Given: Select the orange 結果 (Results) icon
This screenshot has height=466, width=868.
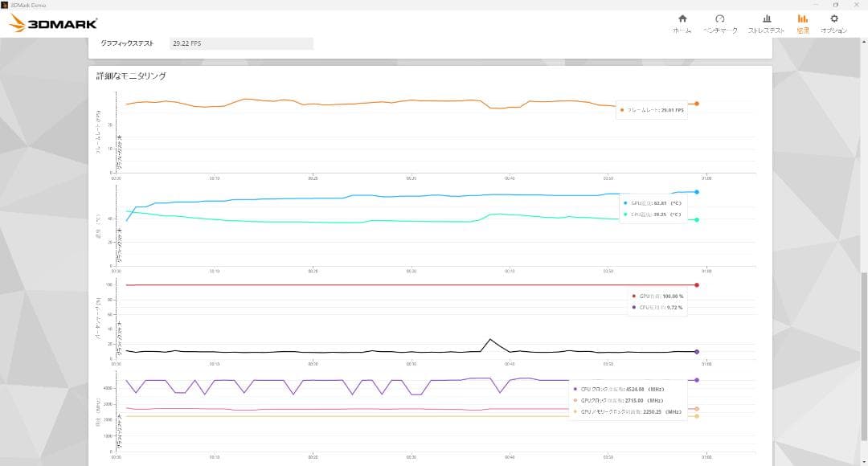Looking at the screenshot, I should click(802, 19).
